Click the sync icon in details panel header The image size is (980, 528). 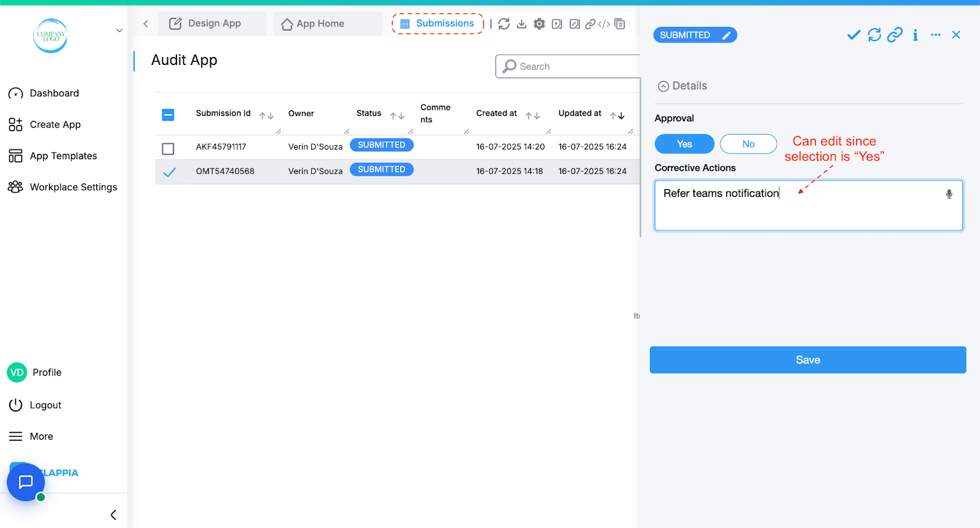(x=874, y=35)
